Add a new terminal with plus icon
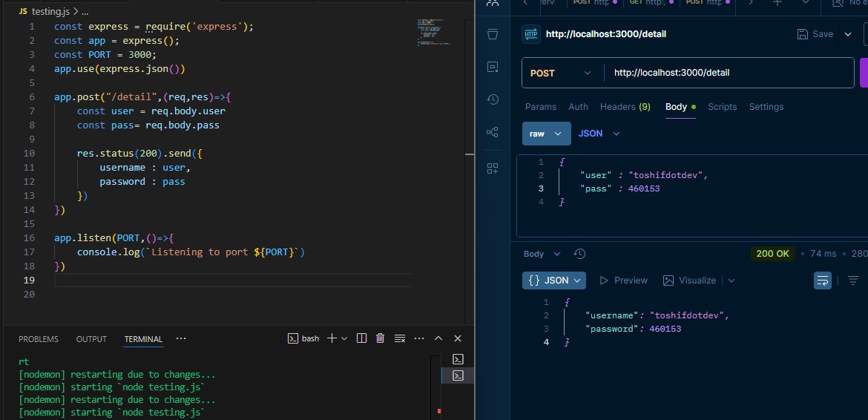Viewport: 868px width, 420px height. [332, 338]
